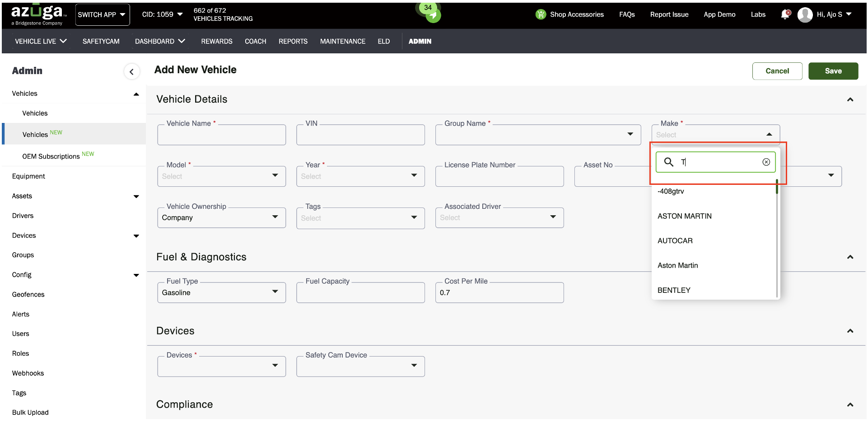Collapse the Compliance section
Viewport: 868px width, 424px height.
tap(850, 405)
